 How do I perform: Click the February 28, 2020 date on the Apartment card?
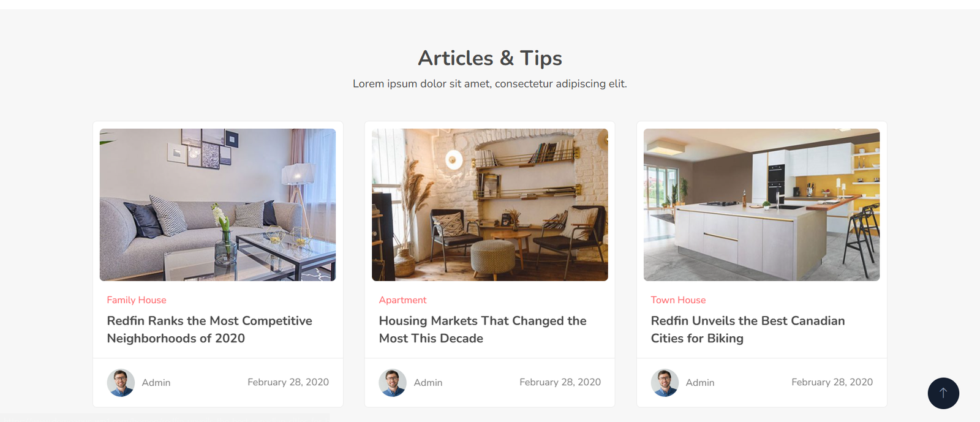[560, 382]
